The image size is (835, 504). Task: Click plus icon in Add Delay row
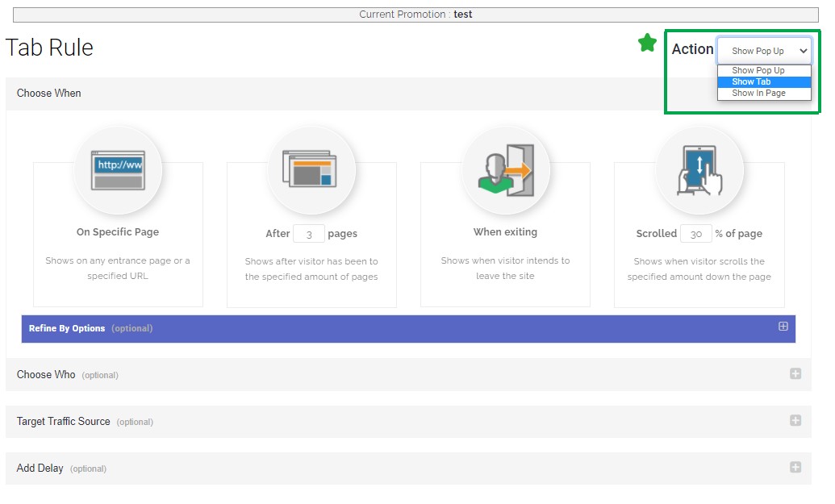coord(795,468)
